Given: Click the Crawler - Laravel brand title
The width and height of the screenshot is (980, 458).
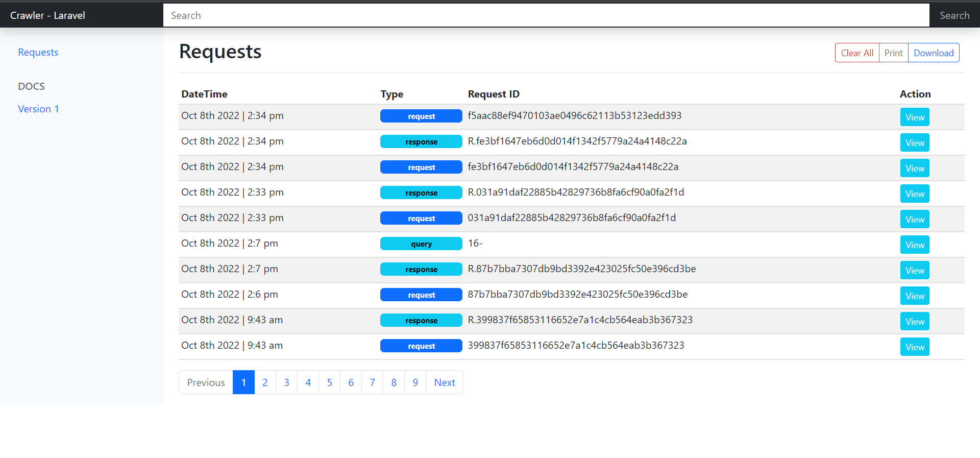Looking at the screenshot, I should tap(47, 15).
